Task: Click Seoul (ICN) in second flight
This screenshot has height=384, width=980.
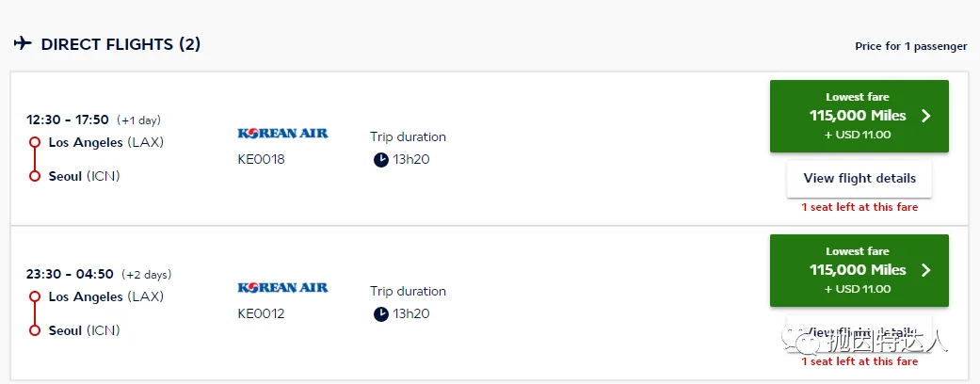Action: [85, 330]
